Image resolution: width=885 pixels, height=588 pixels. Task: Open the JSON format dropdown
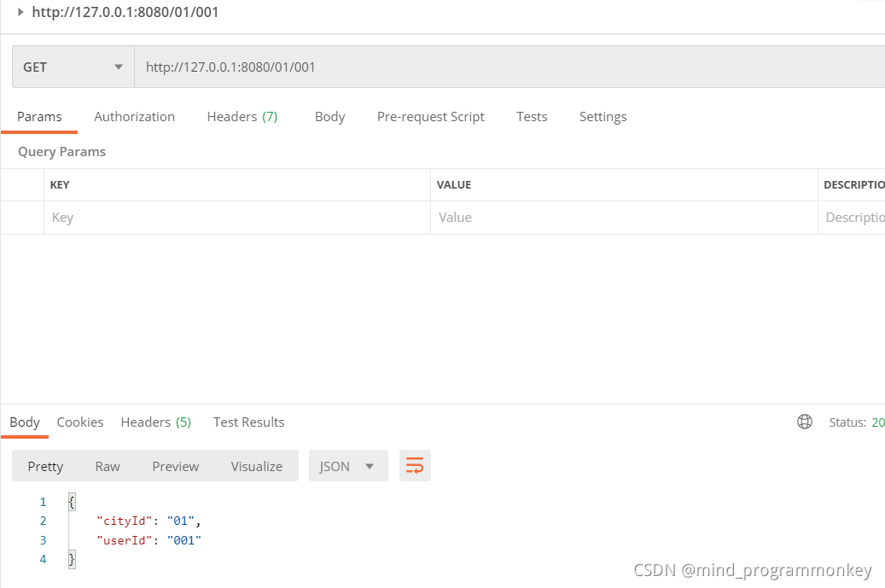click(x=348, y=466)
